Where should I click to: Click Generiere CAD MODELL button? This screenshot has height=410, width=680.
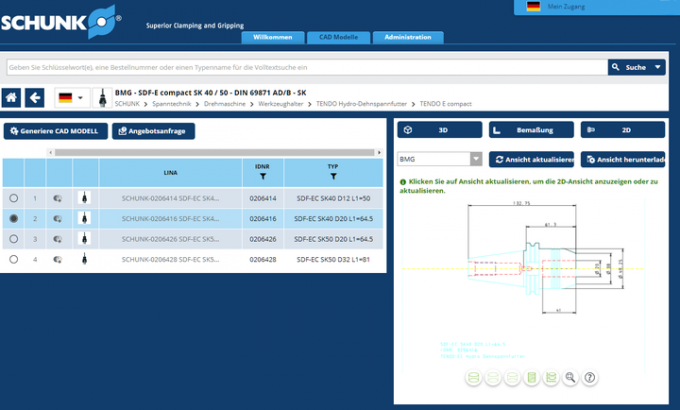(55, 131)
